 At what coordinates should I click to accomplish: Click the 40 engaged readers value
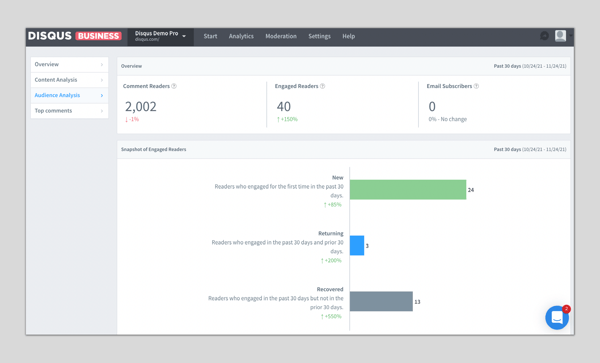(284, 106)
